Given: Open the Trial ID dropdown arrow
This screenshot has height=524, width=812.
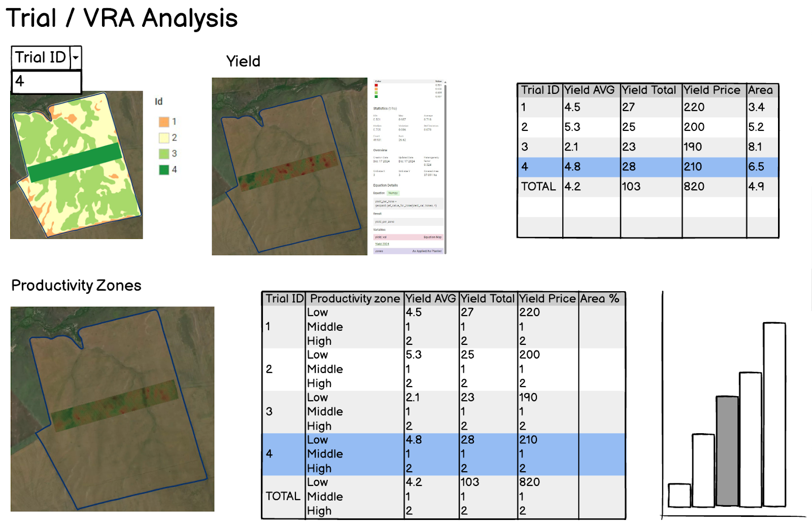Looking at the screenshot, I should [x=76, y=58].
